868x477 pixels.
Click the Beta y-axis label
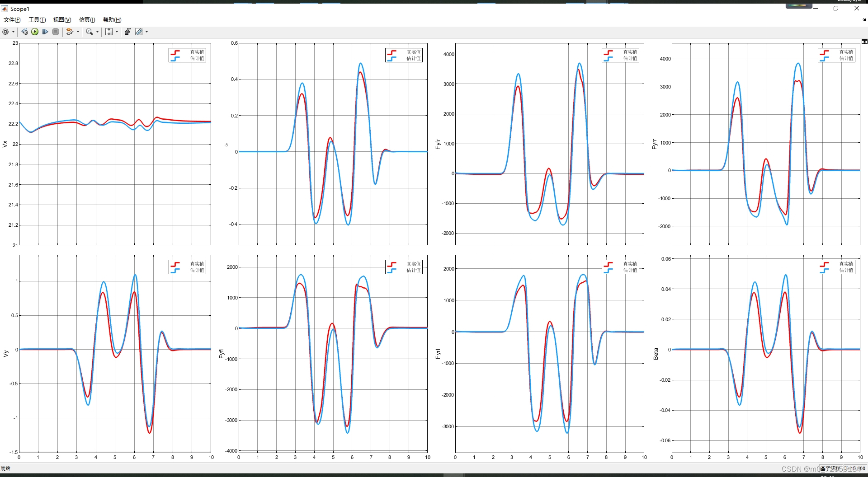[x=656, y=354]
